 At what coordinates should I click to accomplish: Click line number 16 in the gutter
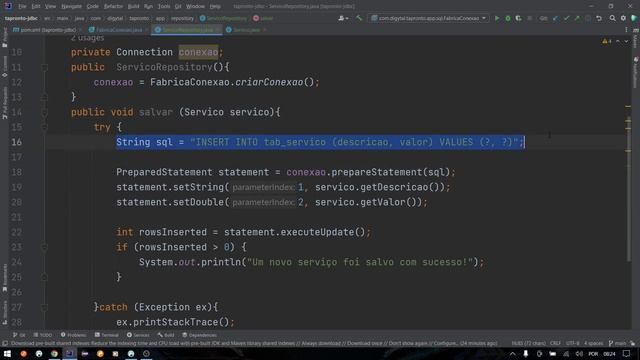[17, 142]
